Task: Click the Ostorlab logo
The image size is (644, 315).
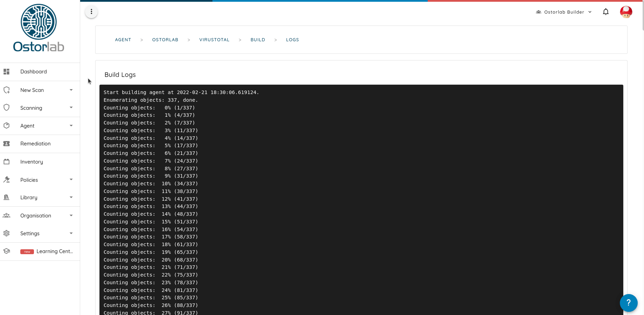Action: [38, 28]
